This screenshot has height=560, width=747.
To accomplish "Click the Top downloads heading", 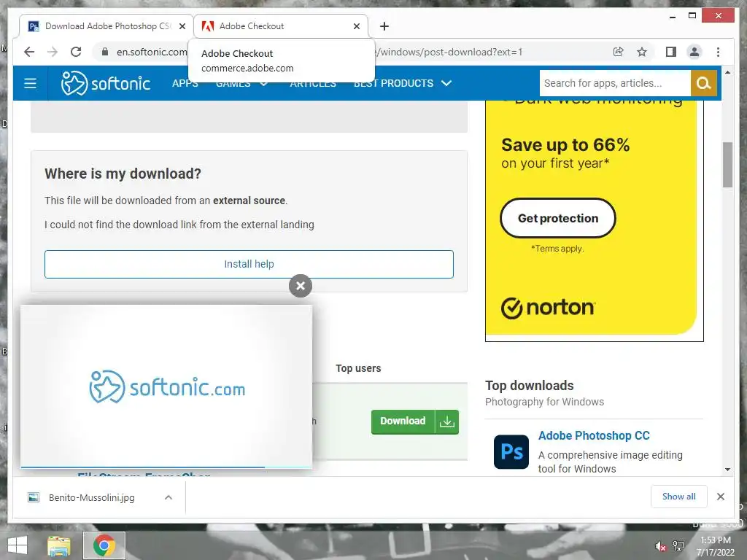I will [530, 385].
